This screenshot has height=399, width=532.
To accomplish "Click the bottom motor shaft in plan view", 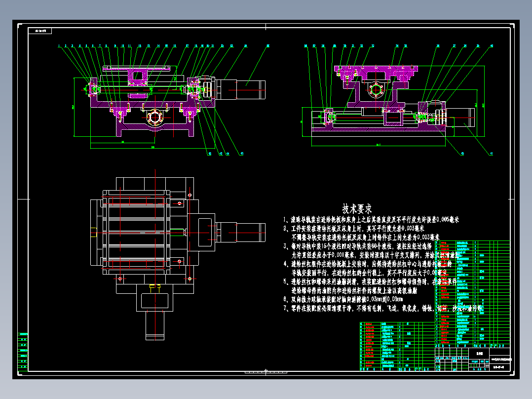I will (155, 325).
